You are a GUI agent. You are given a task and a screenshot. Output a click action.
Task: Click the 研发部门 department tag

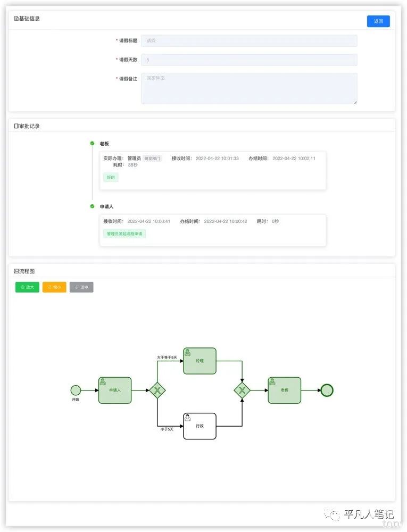point(153,159)
